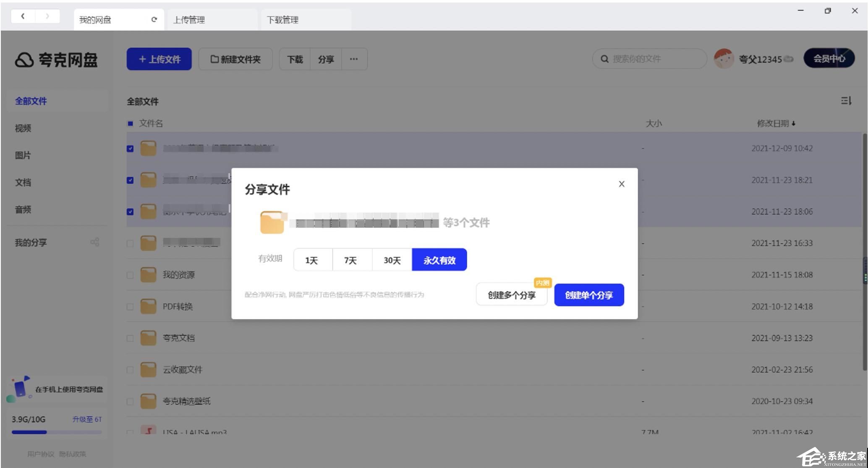868x468 pixels.
Task: Select 音频 category in sidebar
Action: pos(23,210)
